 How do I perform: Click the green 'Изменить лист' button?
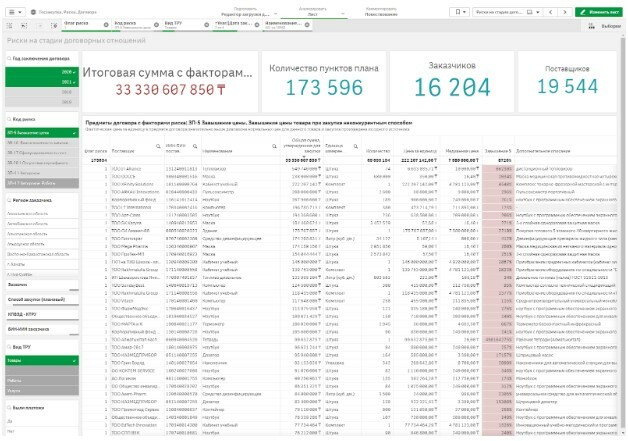pos(599,12)
